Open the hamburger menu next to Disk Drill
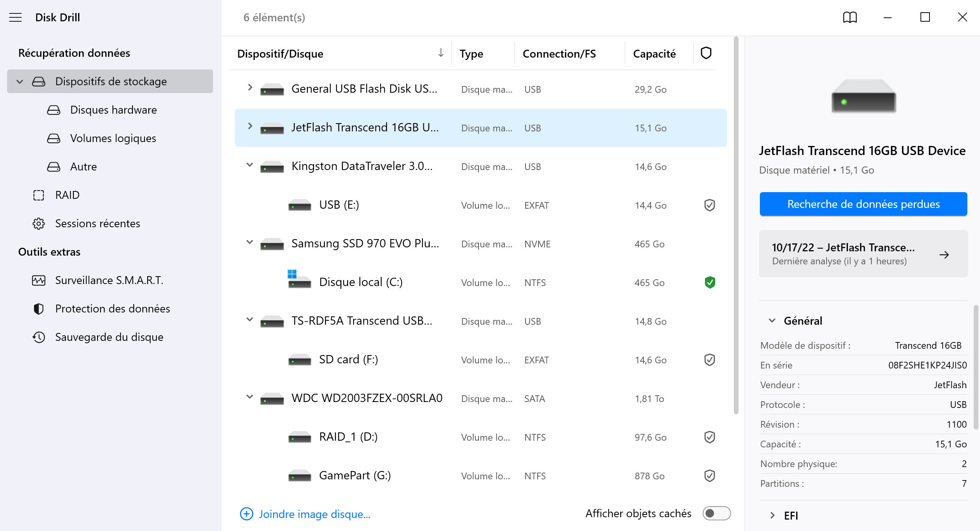This screenshot has height=531, width=980. click(15, 17)
